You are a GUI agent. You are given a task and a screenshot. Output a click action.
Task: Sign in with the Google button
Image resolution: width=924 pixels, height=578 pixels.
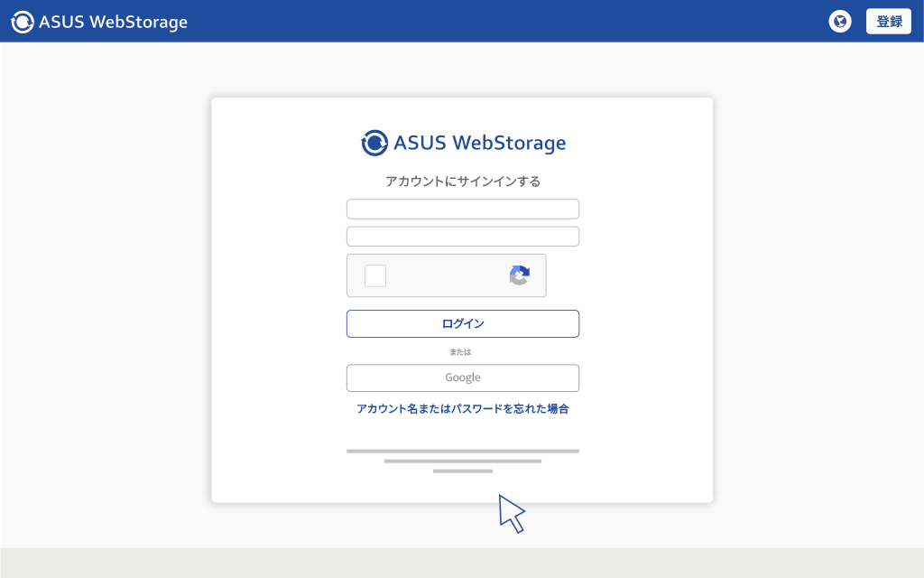click(463, 378)
